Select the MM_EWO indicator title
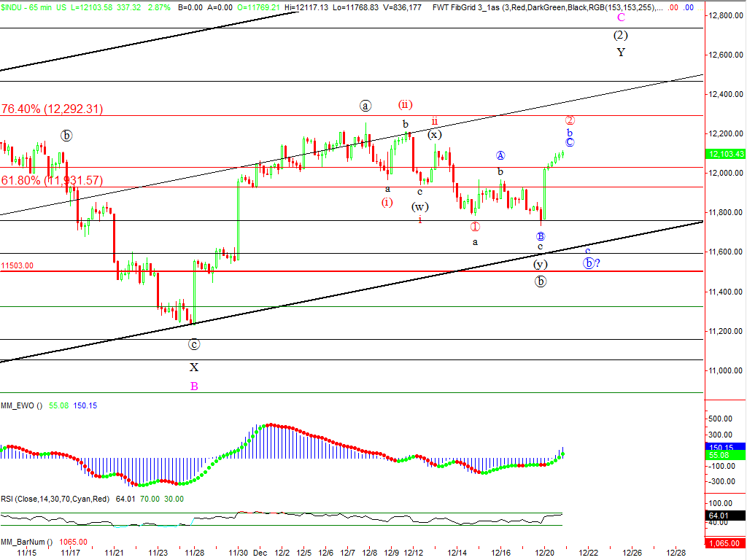The height and width of the screenshot is (560, 747). [x=22, y=405]
